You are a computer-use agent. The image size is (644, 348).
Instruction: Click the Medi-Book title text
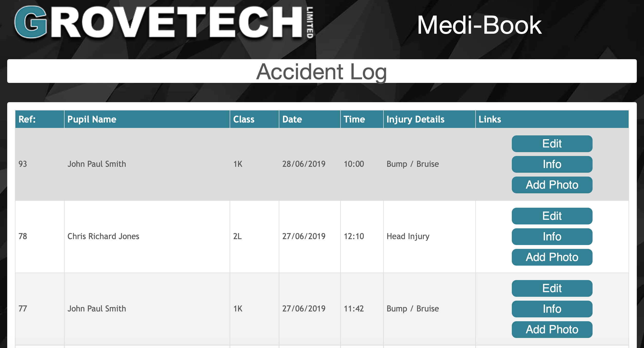coord(479,25)
